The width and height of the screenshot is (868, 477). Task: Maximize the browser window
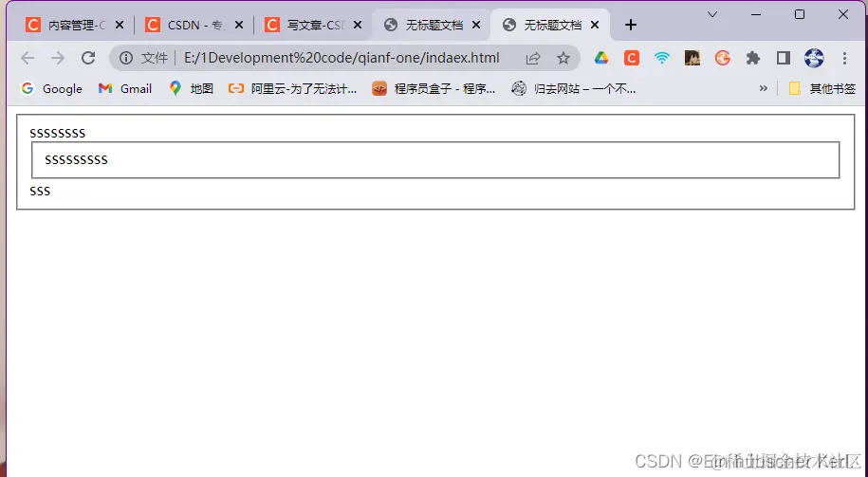coord(800,14)
